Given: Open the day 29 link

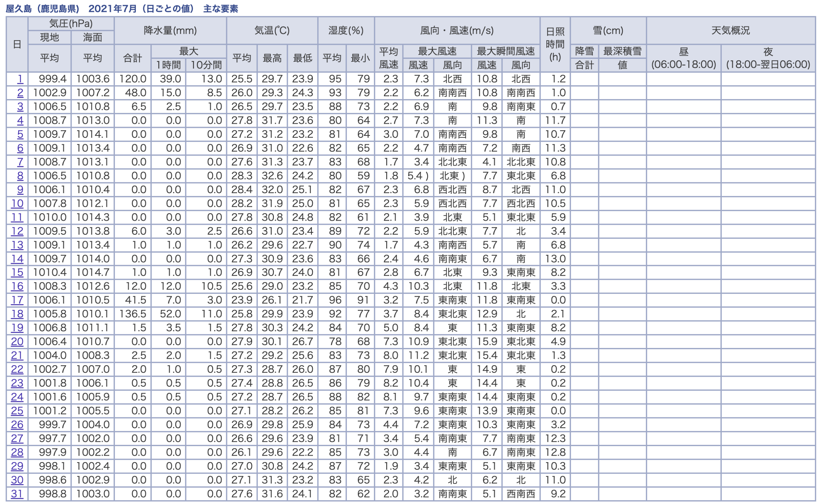Looking at the screenshot, I should pyautogui.click(x=17, y=466).
